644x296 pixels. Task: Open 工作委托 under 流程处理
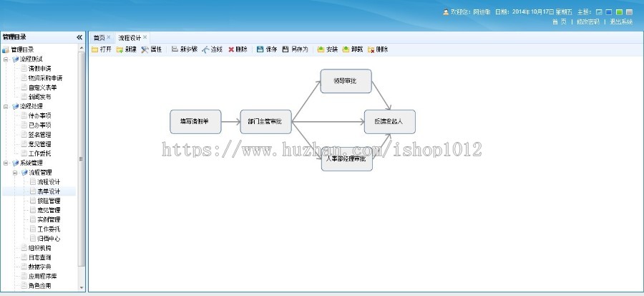(x=39, y=153)
